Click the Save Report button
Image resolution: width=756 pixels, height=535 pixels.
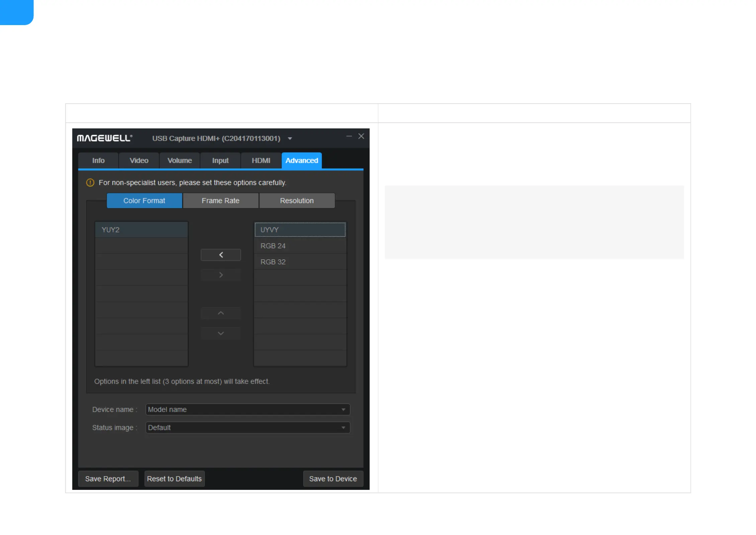[108, 478]
